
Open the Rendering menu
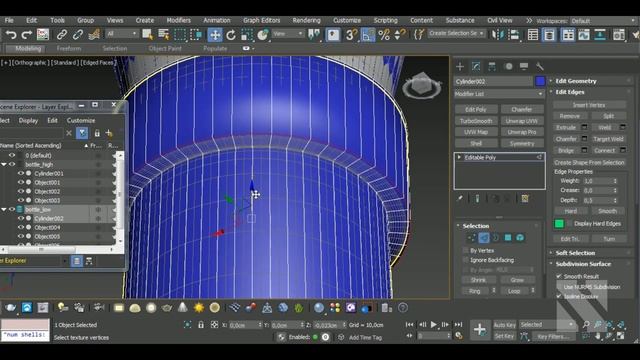307,20
